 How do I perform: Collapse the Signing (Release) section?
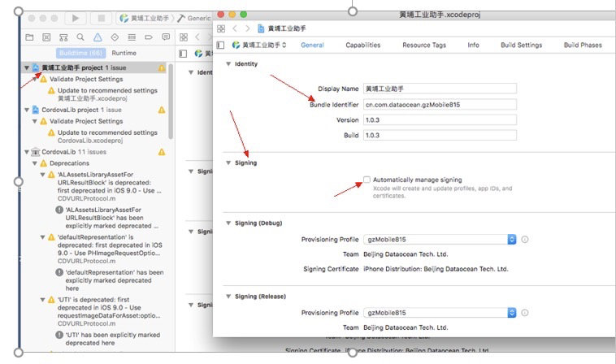(x=228, y=297)
